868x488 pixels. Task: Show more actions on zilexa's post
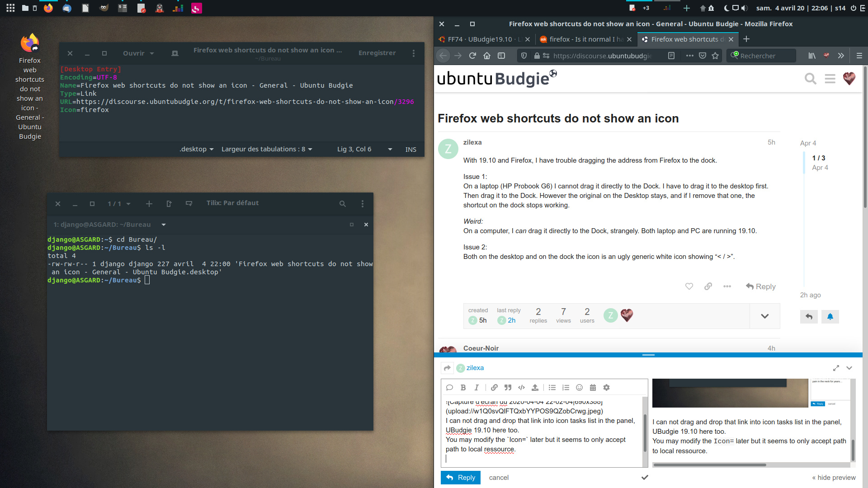pos(727,286)
